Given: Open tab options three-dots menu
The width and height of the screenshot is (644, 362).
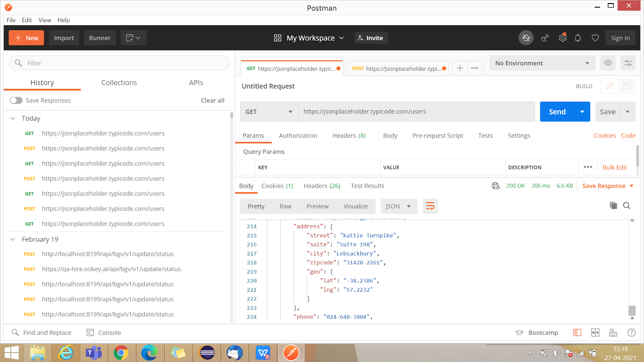Looking at the screenshot, I should (475, 68).
